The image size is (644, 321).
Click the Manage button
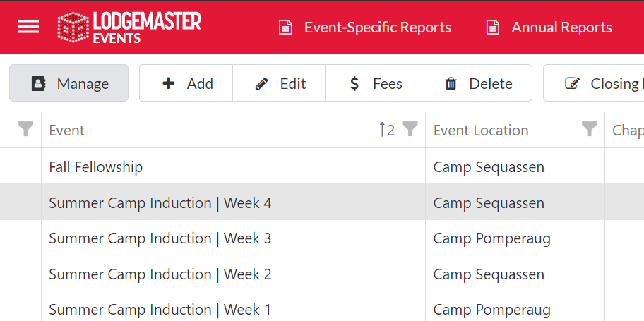69,83
